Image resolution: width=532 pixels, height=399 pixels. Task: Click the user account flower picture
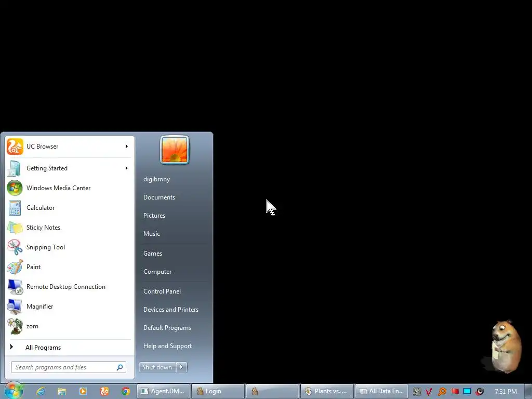tap(175, 150)
